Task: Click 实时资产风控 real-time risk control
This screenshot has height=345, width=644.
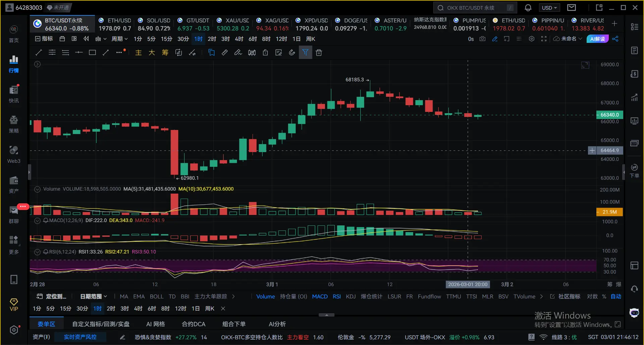Action: (x=80, y=337)
